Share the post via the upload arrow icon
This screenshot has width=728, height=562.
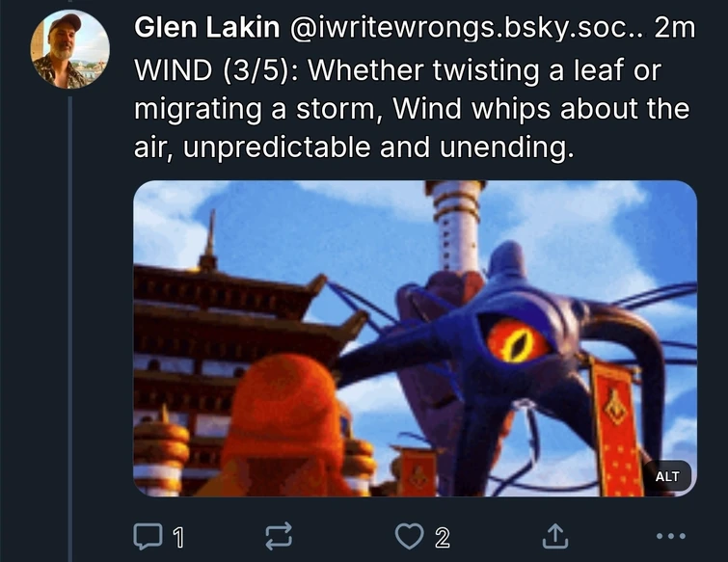[555, 536]
